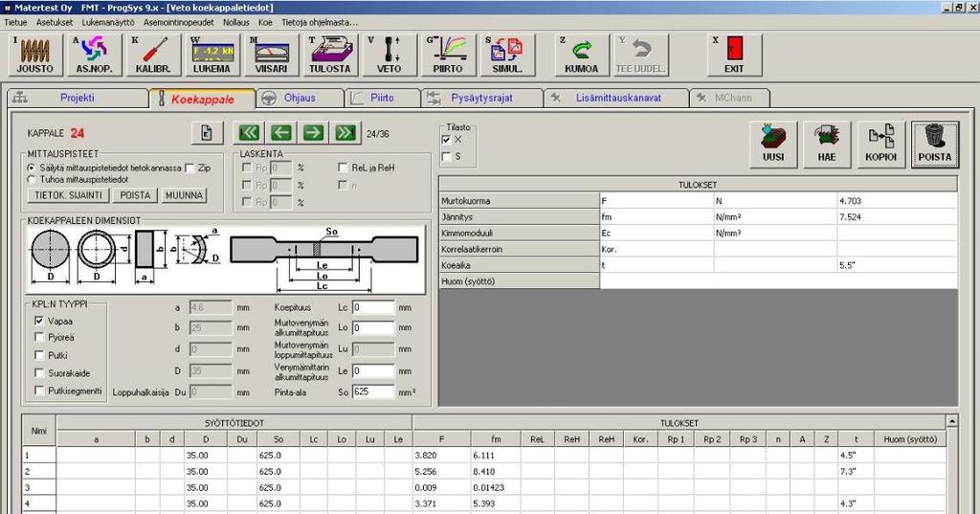Click the TIETOK. SIJAINTI button

[68, 195]
